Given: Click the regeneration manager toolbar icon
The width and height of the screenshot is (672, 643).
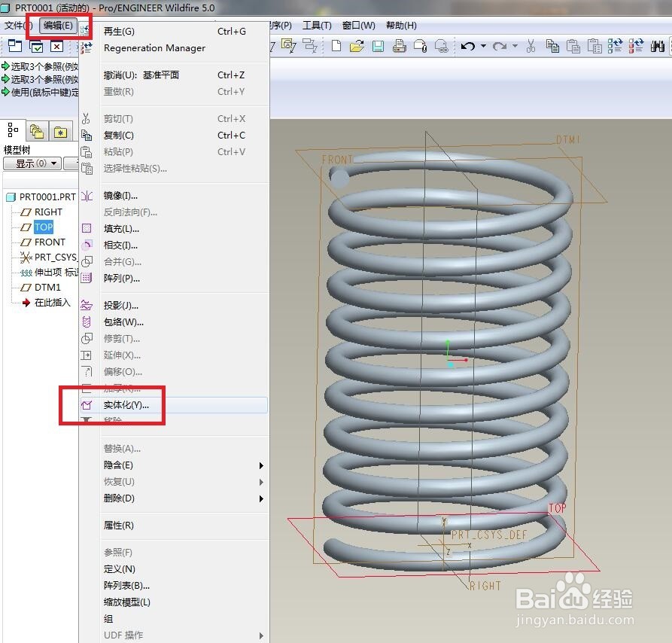Looking at the screenshot, I should (x=636, y=45).
